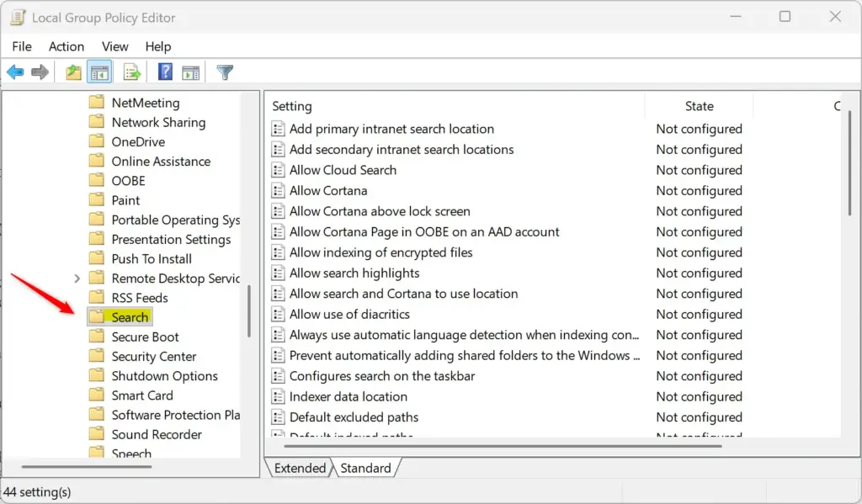Click '44 setting(s)' in status bar
This screenshot has height=504, width=862.
(37, 492)
